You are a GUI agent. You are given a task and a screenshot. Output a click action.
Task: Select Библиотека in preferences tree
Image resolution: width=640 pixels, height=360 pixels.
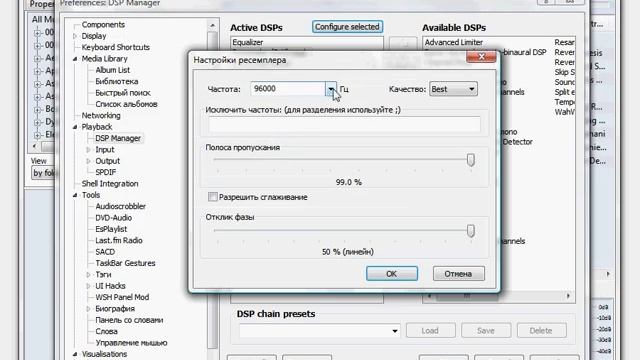point(117,82)
